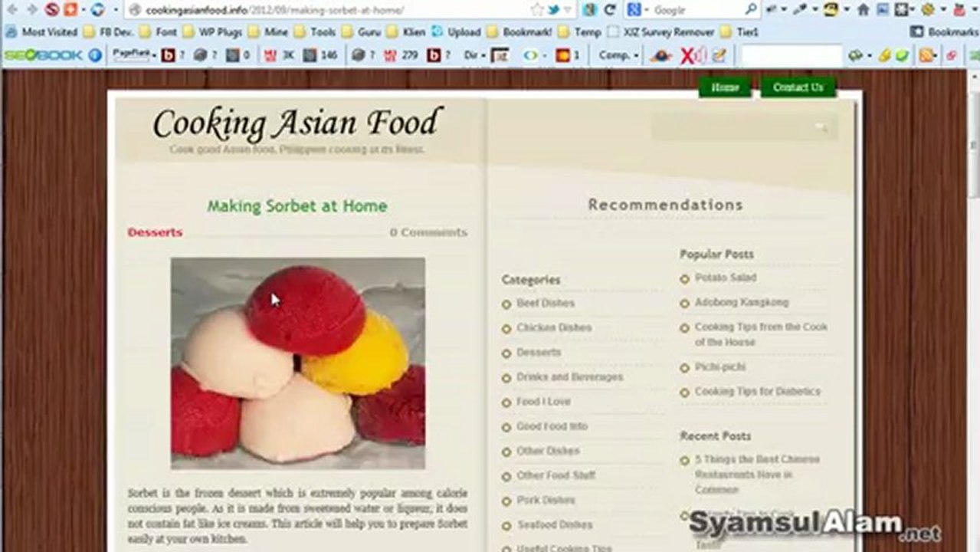Click the red X icon in SEO toolbar

pos(688,55)
